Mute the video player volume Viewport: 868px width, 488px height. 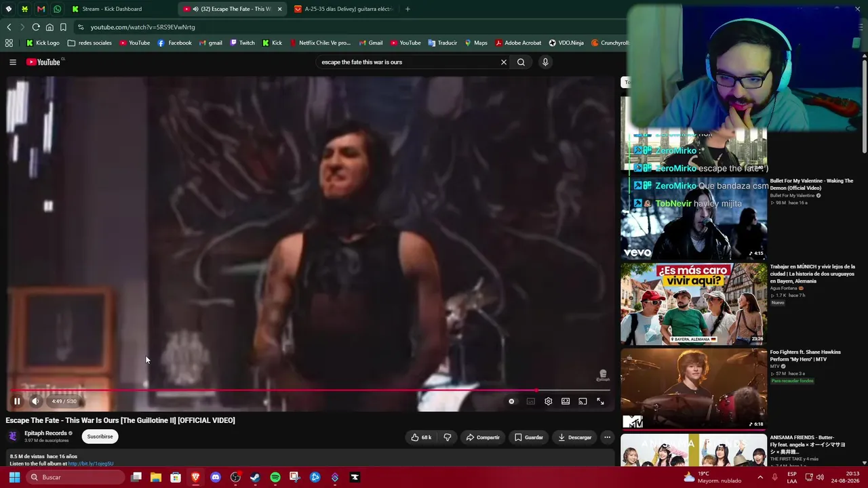pyautogui.click(x=35, y=401)
